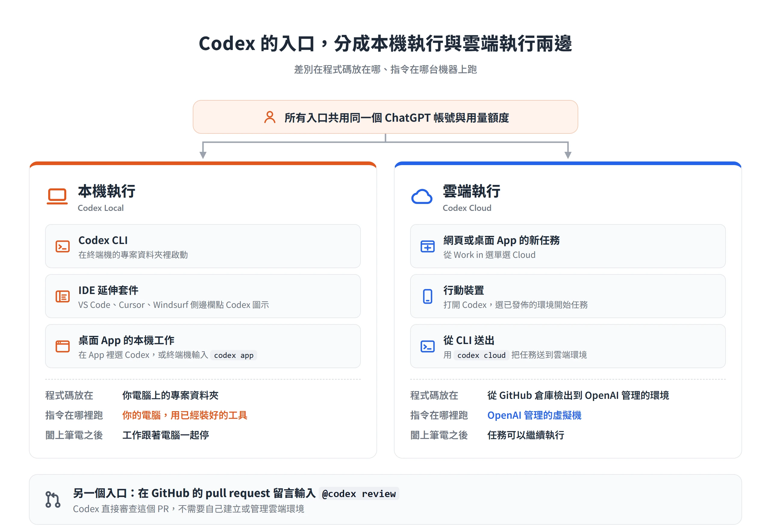The image size is (771, 532).
Task: Click the window icon in 桌面 App 的本機工作 card
Action: tap(62, 346)
